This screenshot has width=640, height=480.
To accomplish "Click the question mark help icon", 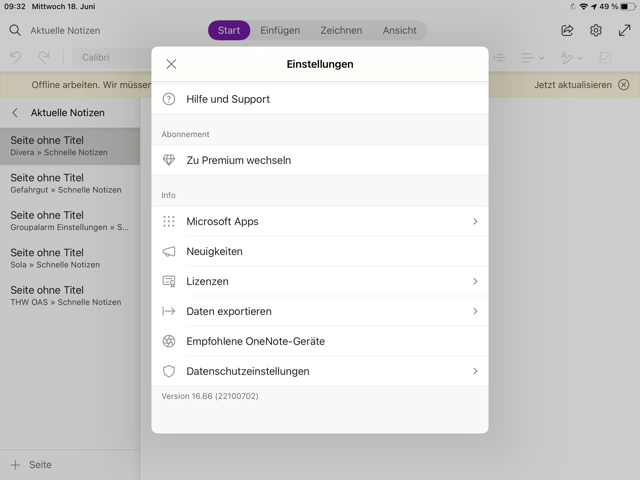I will pyautogui.click(x=169, y=99).
